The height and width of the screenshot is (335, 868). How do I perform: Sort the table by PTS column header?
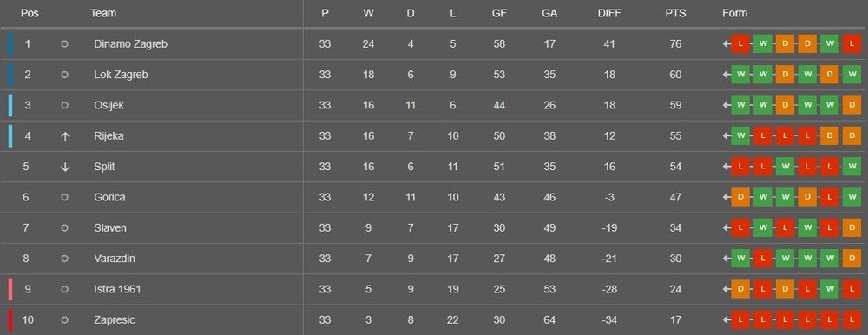click(x=675, y=13)
